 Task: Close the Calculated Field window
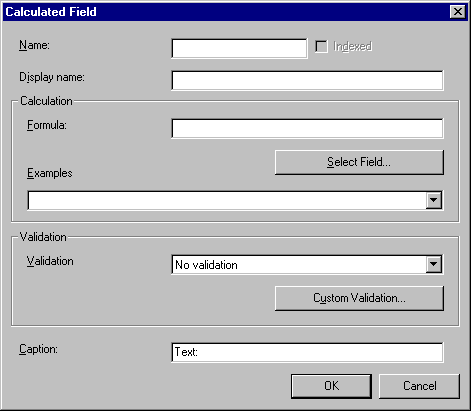pos(458,12)
